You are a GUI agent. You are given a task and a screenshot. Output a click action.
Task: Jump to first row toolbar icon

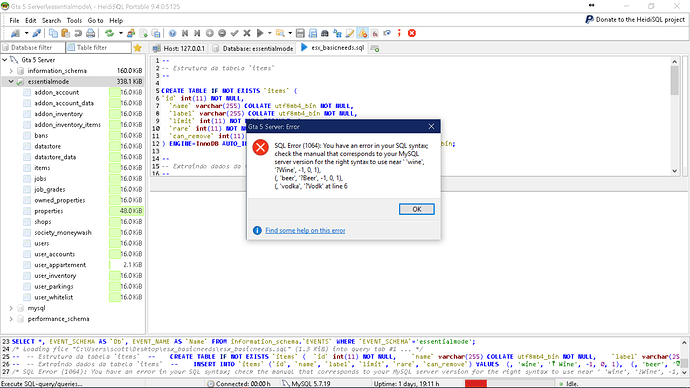185,33
